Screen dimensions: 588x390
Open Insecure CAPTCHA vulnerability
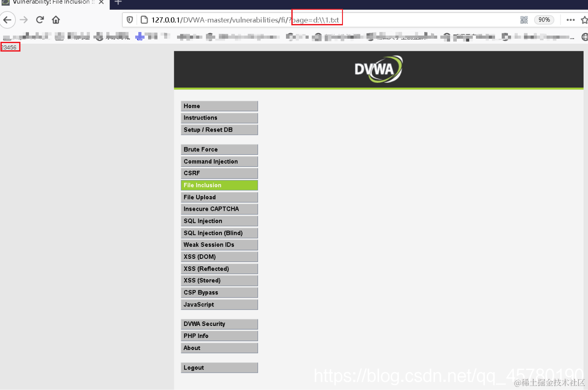(x=219, y=209)
